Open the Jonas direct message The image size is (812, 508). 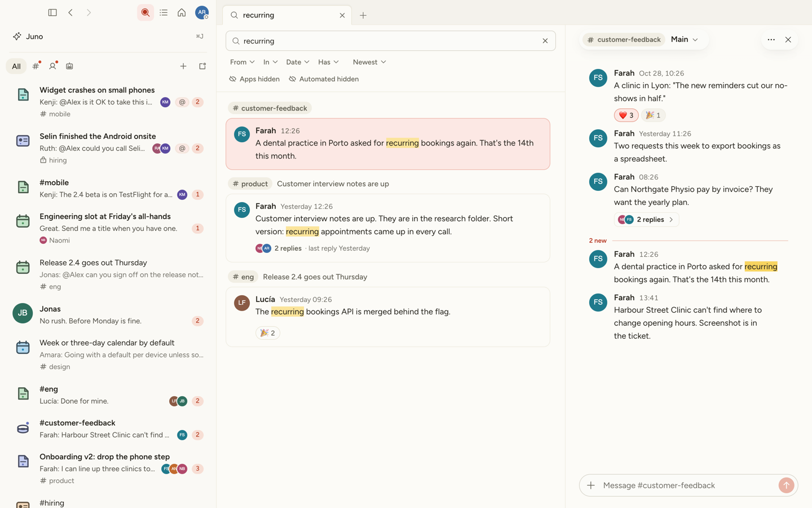click(108, 315)
